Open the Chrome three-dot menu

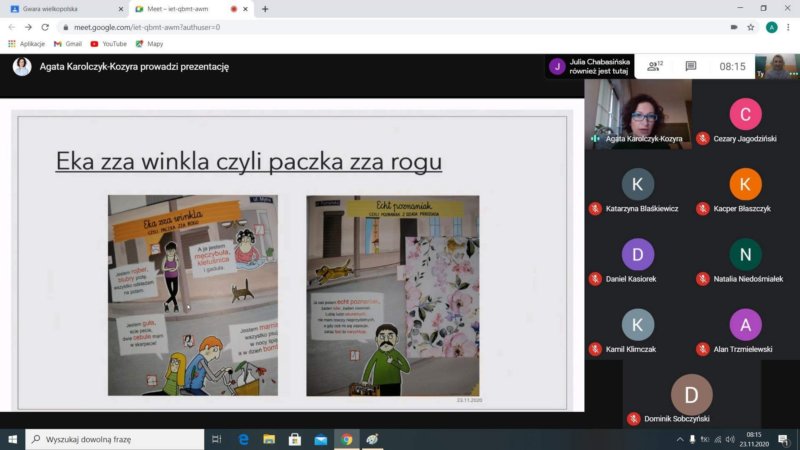pos(788,28)
